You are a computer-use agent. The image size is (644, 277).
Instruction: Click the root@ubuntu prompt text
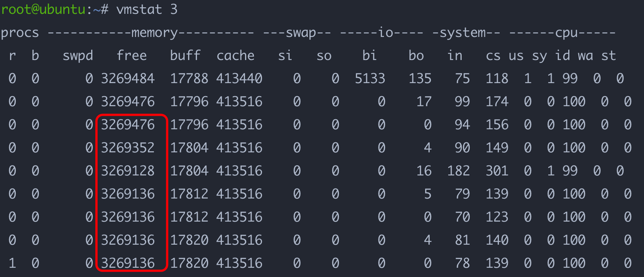click(x=43, y=9)
